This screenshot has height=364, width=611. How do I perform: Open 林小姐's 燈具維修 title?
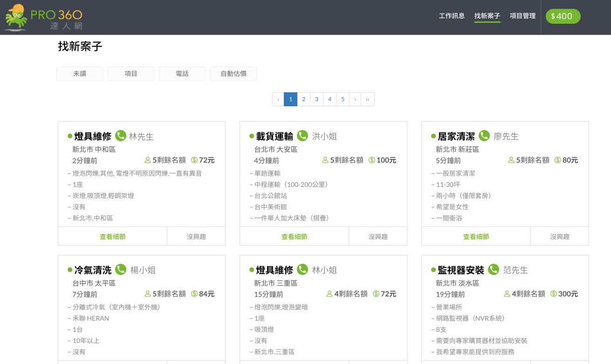pos(275,270)
